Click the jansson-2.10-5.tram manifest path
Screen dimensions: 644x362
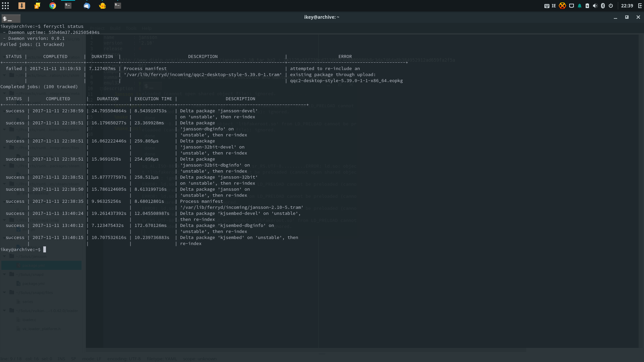pyautogui.click(x=242, y=207)
